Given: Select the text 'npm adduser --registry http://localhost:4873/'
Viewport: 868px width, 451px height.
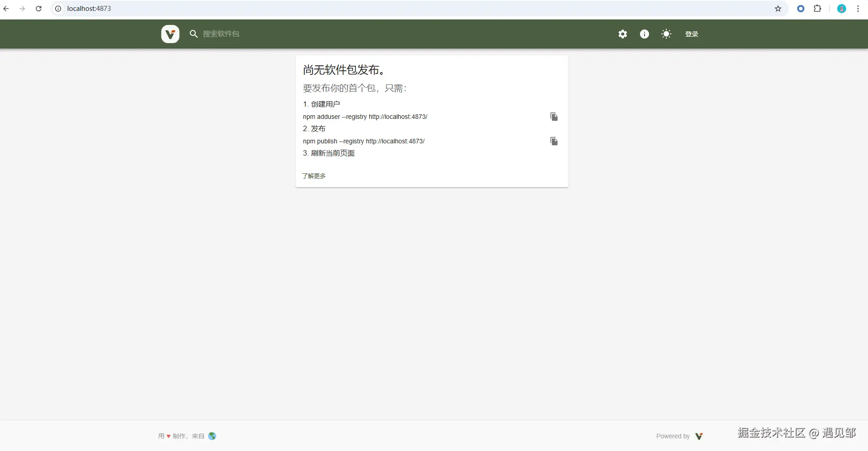Looking at the screenshot, I should pos(365,117).
